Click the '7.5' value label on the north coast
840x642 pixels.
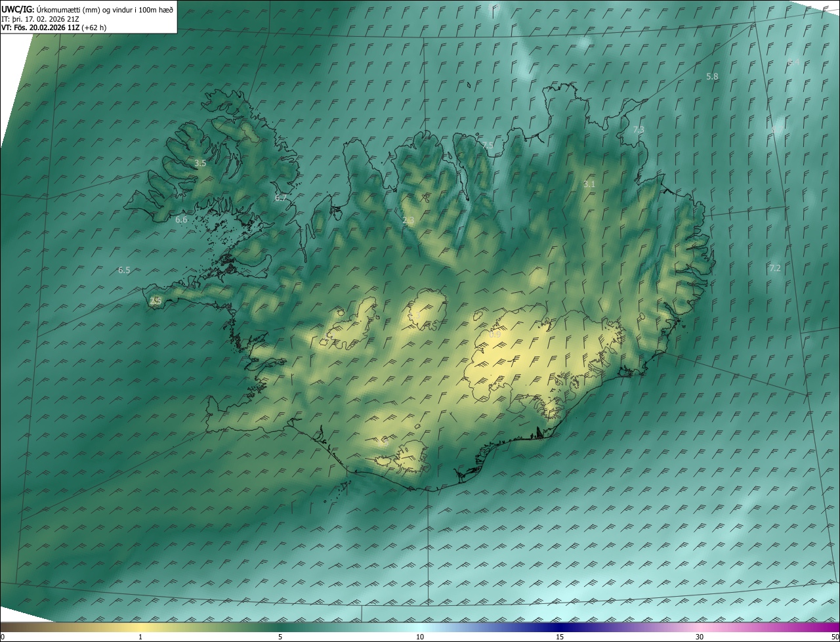[x=487, y=145]
